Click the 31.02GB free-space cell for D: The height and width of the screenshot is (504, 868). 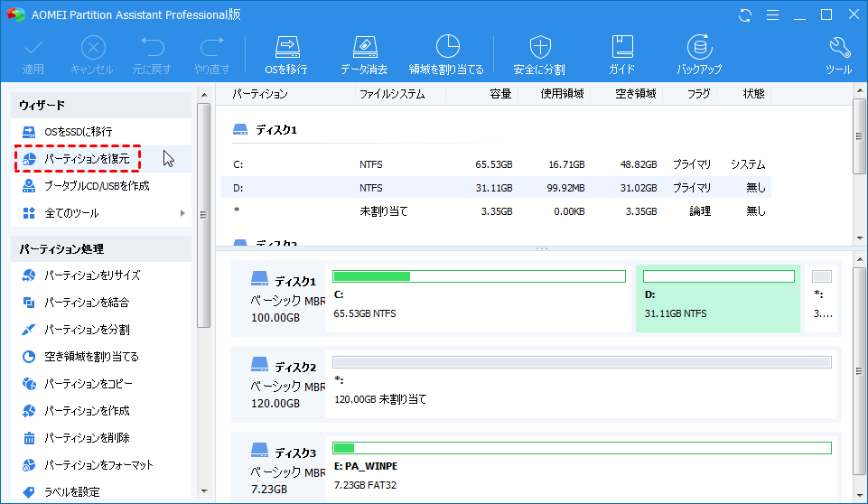click(639, 188)
